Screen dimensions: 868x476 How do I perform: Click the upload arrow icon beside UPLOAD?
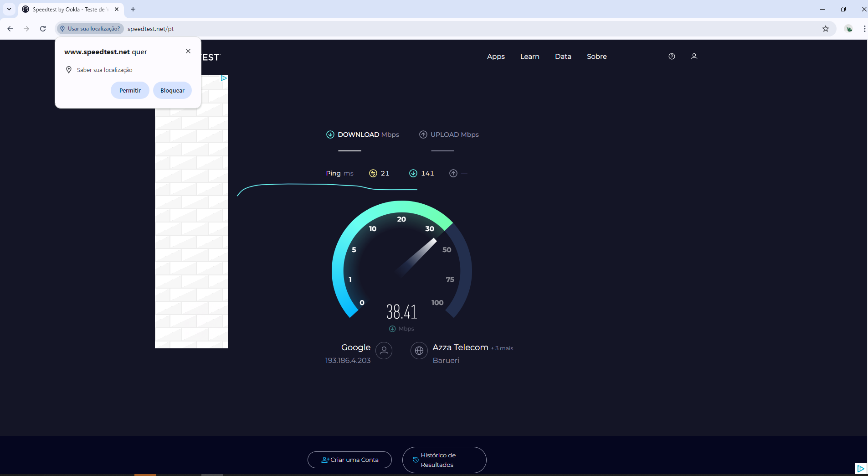(x=423, y=135)
